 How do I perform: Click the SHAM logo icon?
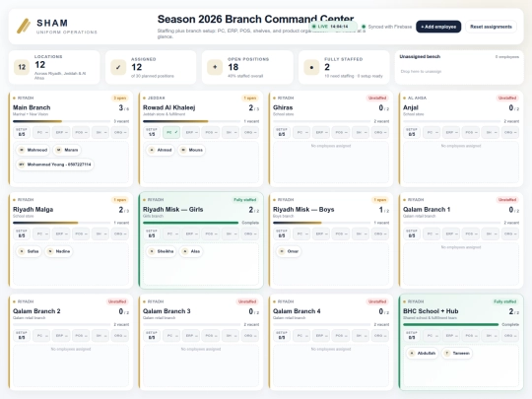(24, 27)
